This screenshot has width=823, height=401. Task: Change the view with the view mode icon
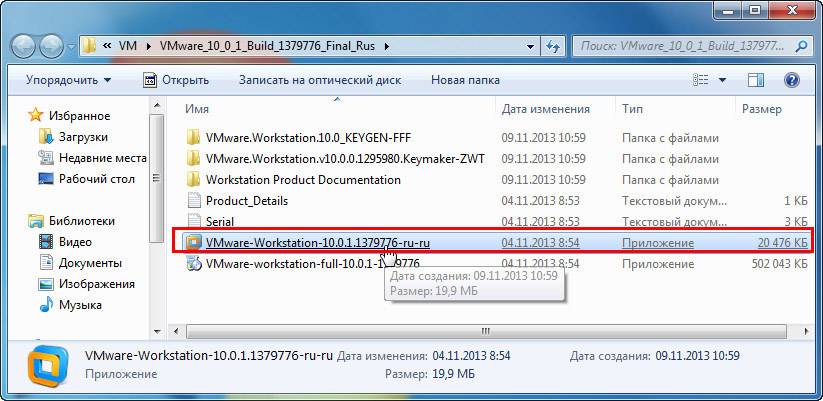701,80
